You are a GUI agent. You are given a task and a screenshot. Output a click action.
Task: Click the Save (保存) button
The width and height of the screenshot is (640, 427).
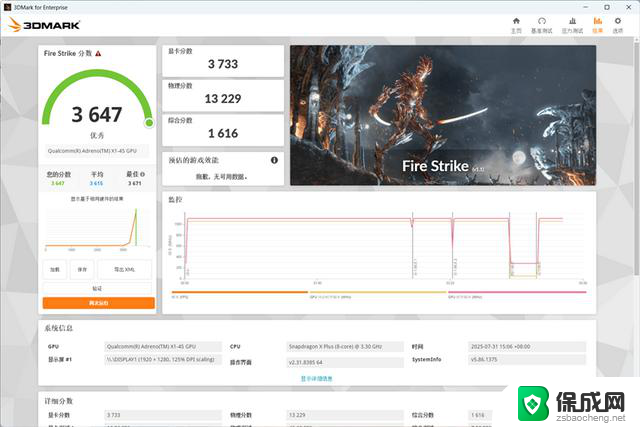(x=82, y=269)
